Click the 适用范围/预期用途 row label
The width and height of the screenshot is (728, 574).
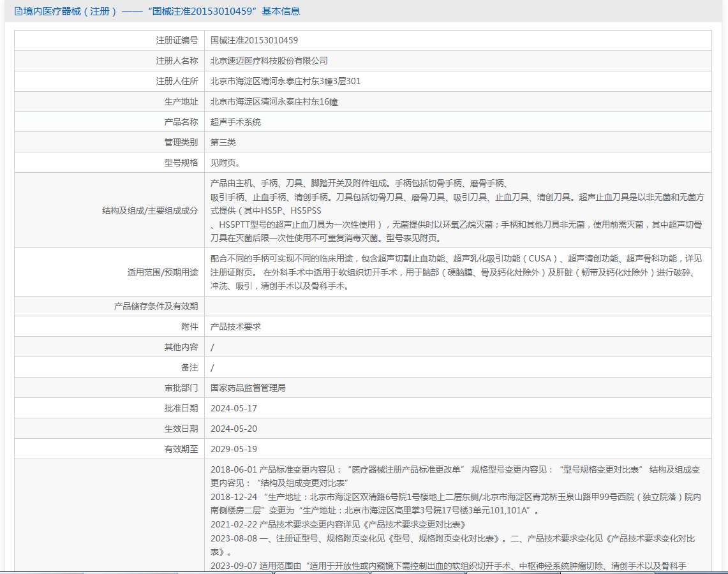163,272
